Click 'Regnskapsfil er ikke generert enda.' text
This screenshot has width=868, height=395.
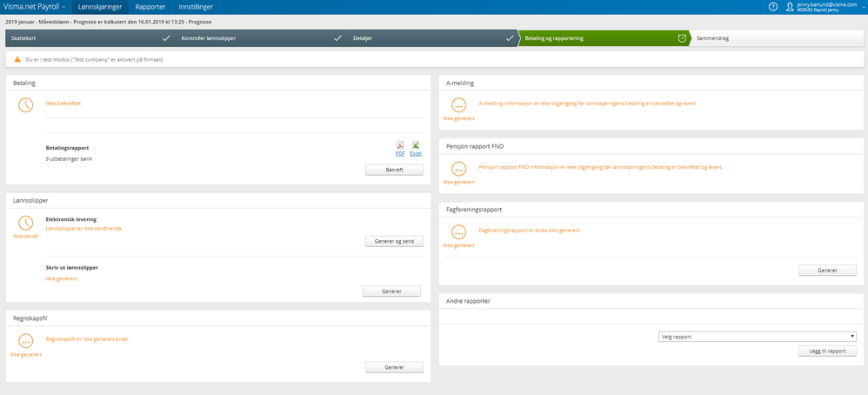click(88, 339)
